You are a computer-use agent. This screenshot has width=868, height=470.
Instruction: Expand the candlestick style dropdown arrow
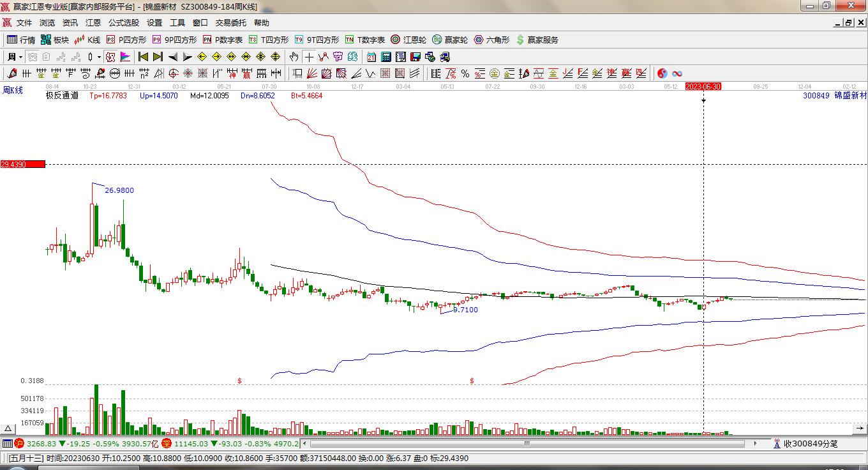(x=99, y=57)
